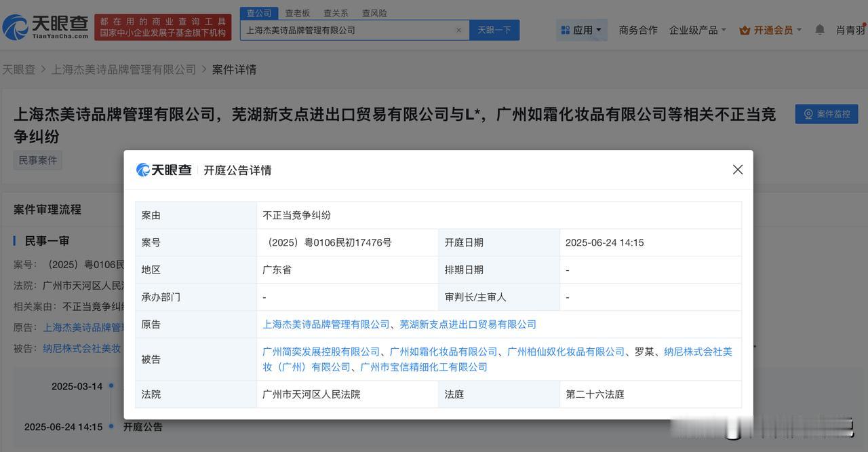Click the 开庭公告 timeline entry
The width and height of the screenshot is (868, 452).
tap(142, 427)
